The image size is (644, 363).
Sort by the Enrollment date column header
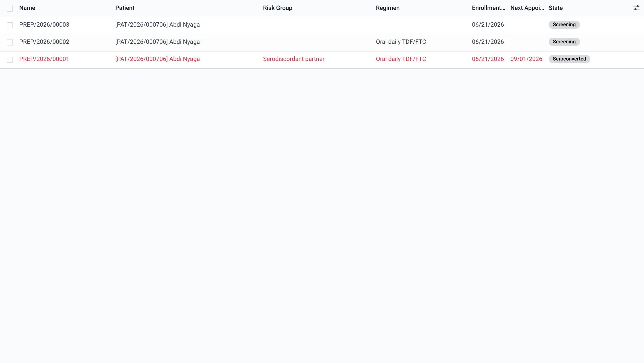[489, 8]
